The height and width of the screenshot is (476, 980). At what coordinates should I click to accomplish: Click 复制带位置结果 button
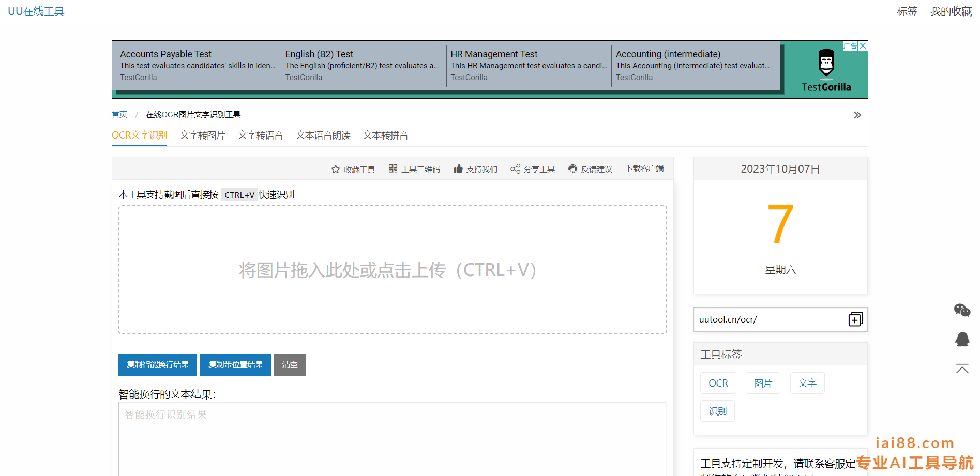tap(235, 365)
